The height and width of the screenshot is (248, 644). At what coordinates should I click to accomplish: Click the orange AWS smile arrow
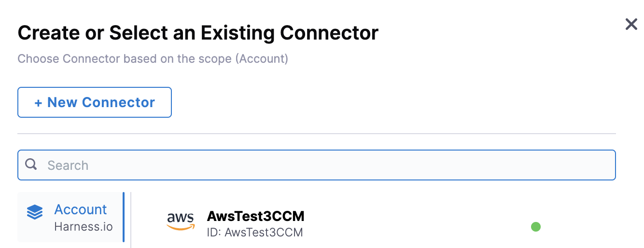click(x=181, y=227)
